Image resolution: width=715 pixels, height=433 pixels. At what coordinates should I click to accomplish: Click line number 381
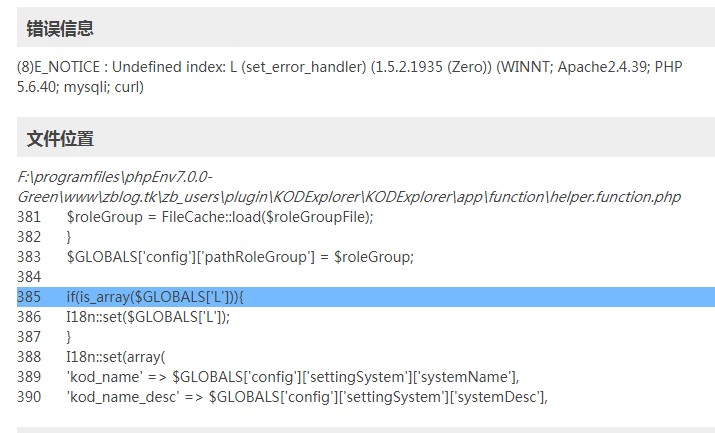29,217
